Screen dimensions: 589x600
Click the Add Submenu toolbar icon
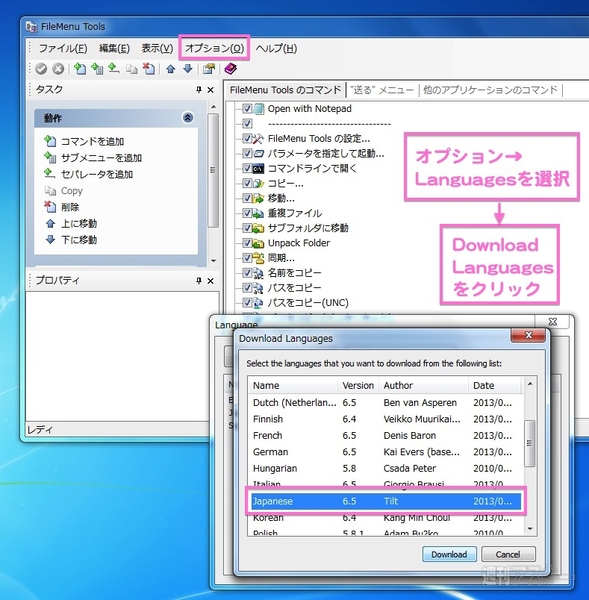[x=97, y=69]
